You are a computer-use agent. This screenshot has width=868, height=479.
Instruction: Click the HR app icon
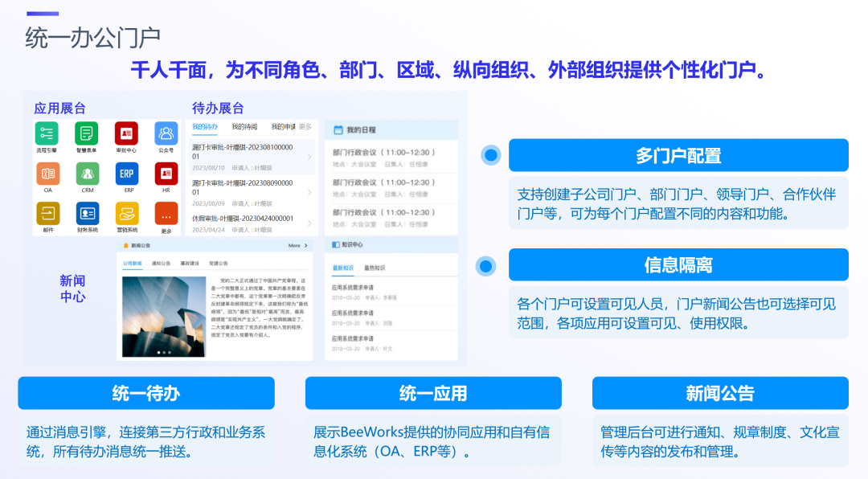167,174
